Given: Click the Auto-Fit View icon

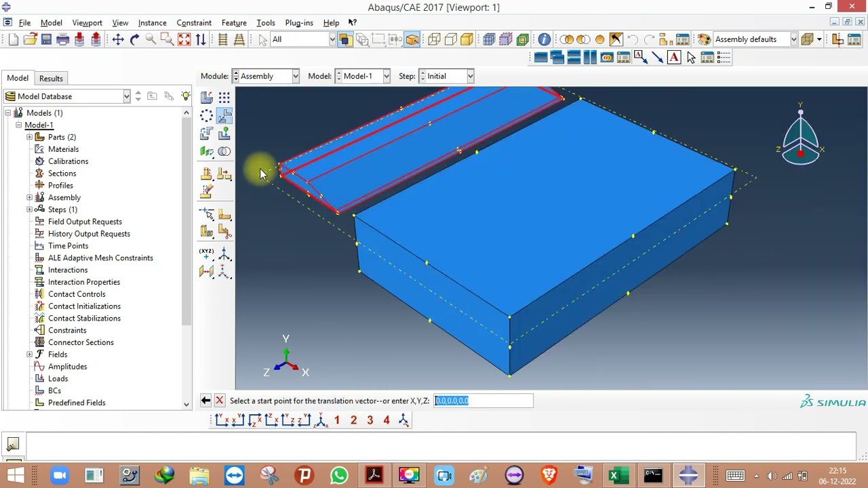Looking at the screenshot, I should [184, 39].
